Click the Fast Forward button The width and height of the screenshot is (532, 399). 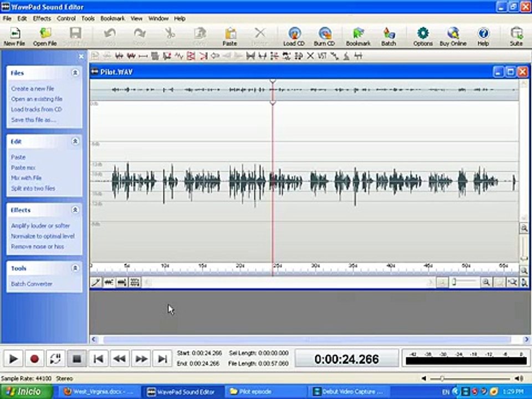(x=141, y=359)
